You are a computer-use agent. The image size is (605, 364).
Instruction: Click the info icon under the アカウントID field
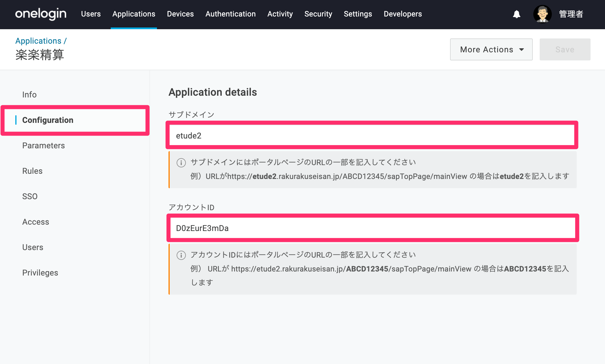[x=181, y=255]
